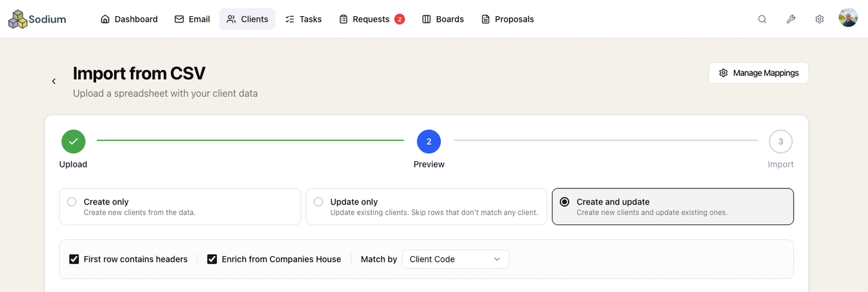Open the Boards tab
The width and height of the screenshot is (868, 292).
pyautogui.click(x=443, y=19)
